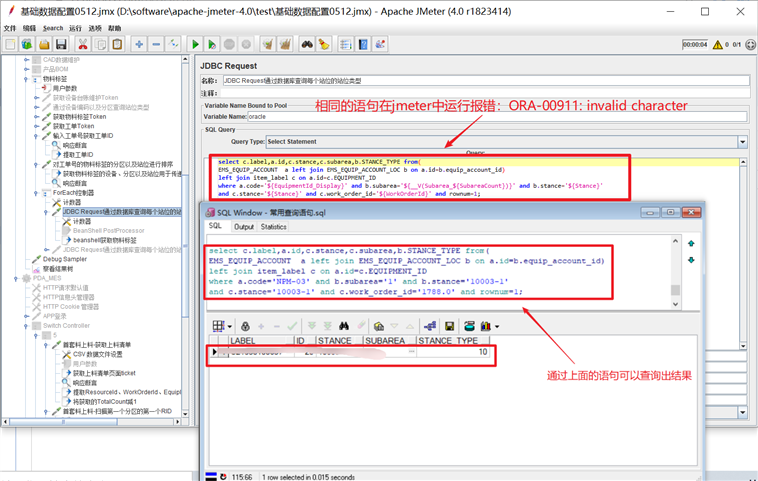Select the CSV 数据文件设置 tree item

pyautogui.click(x=98, y=354)
